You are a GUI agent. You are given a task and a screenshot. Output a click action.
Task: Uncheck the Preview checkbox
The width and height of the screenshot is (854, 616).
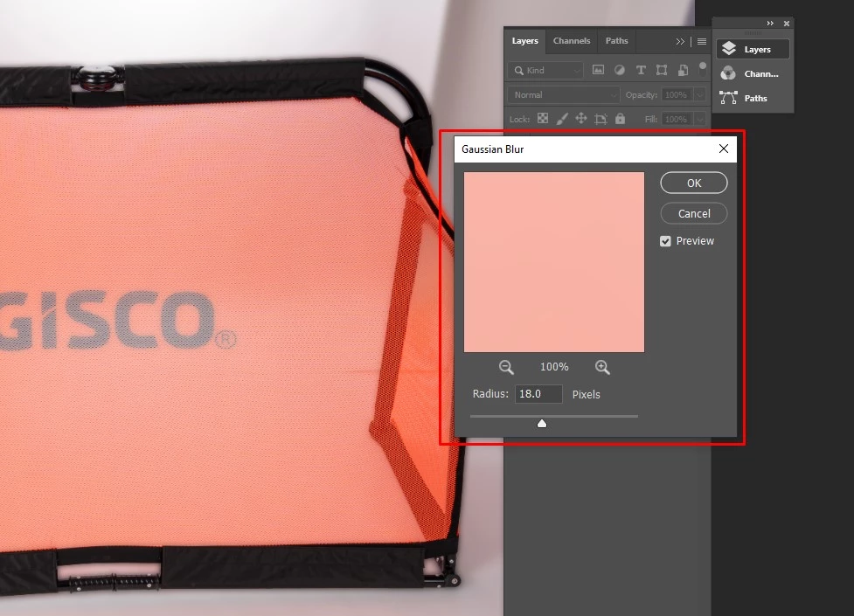666,241
